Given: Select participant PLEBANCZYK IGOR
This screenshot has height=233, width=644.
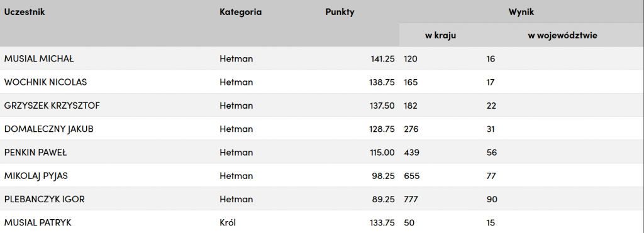Looking at the screenshot, I should [x=45, y=199].
